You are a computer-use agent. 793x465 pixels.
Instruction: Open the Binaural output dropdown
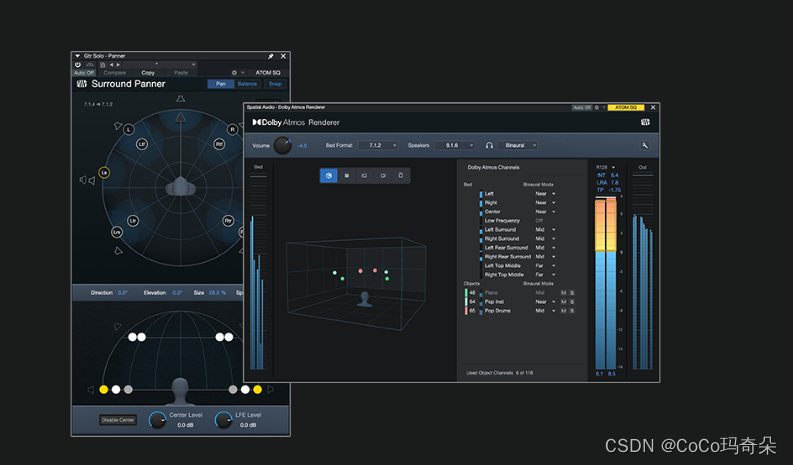[x=518, y=145]
